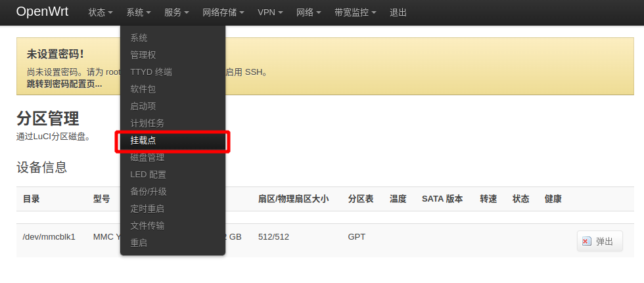
Task: Open the 网络存储 dropdown menu
Action: click(x=223, y=12)
